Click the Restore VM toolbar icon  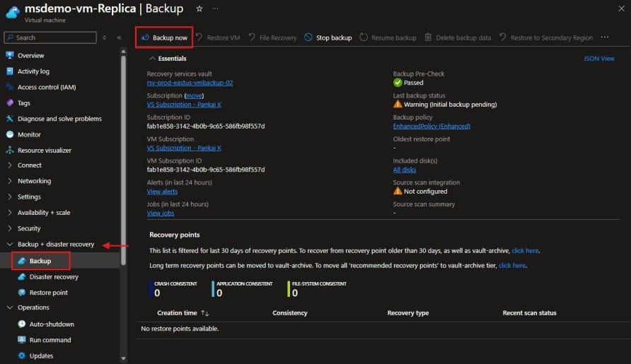[x=199, y=37]
